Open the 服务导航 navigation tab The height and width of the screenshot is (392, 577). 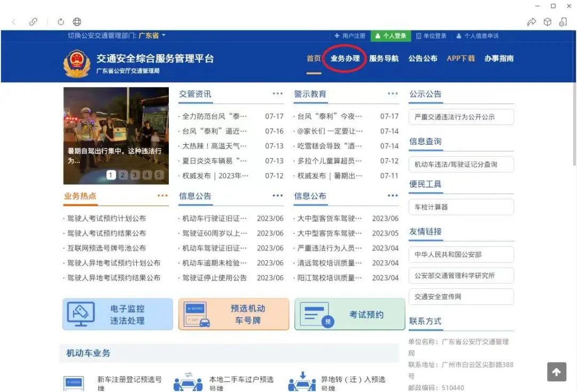384,59
